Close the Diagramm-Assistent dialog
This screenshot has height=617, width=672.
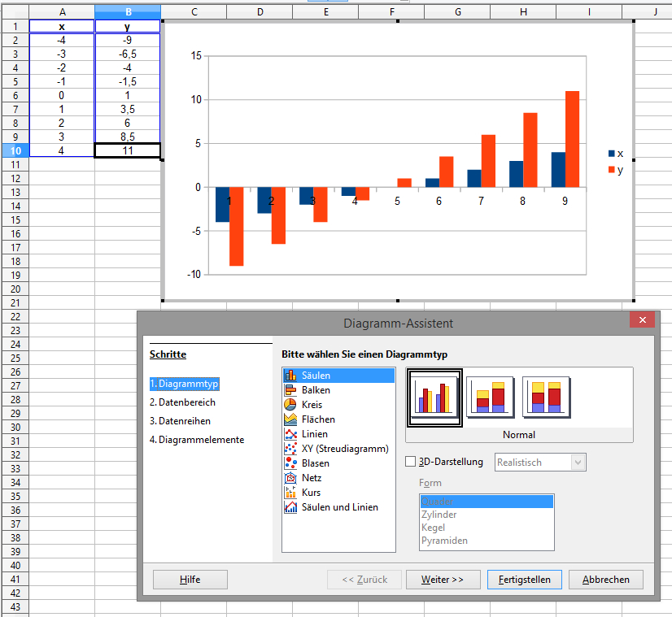pyautogui.click(x=642, y=320)
